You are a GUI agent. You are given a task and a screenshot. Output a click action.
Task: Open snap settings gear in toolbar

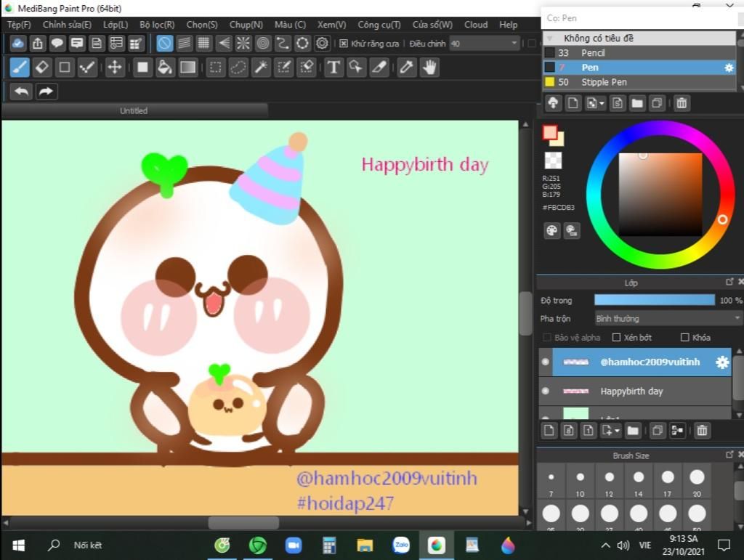pos(322,44)
